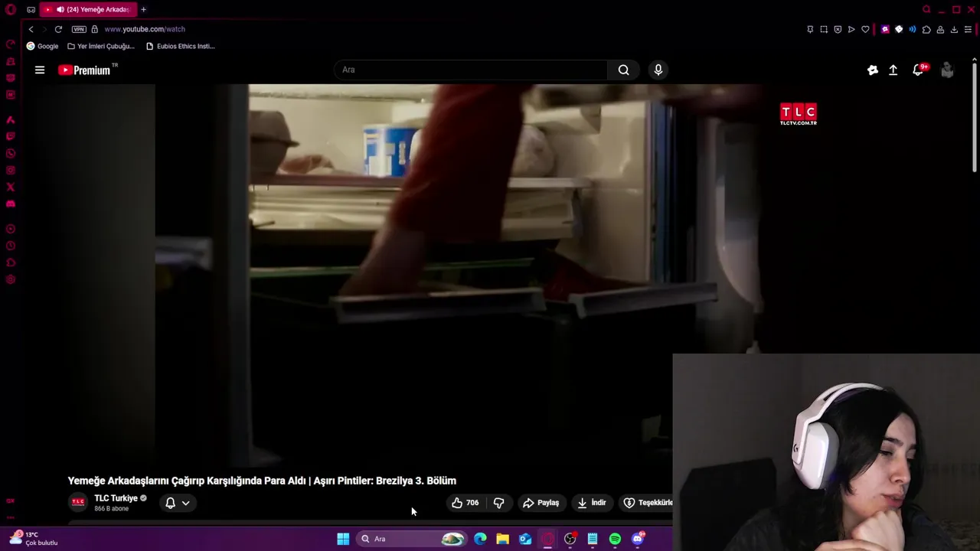The width and height of the screenshot is (980, 551).
Task: Open the TLC Türkiye channel avatar
Action: point(78,502)
